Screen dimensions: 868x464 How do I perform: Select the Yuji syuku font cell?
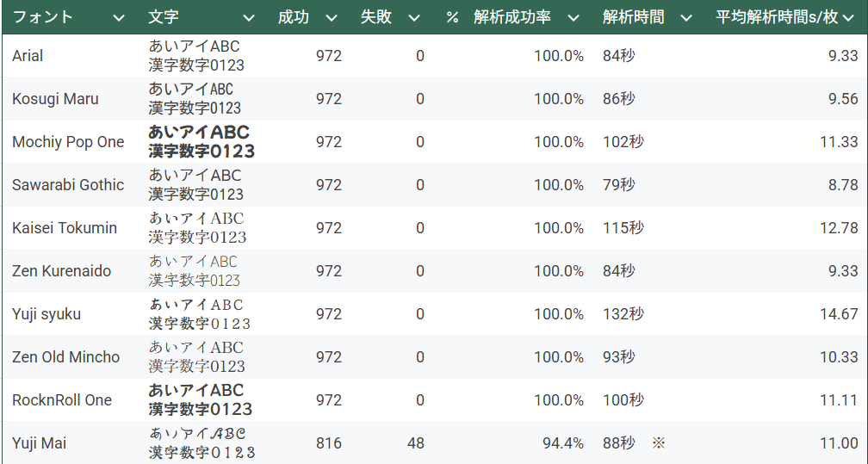[46, 314]
